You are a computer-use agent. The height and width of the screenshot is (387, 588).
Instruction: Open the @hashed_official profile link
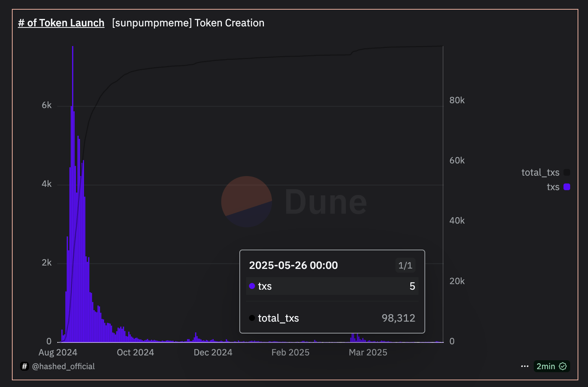[63, 366]
